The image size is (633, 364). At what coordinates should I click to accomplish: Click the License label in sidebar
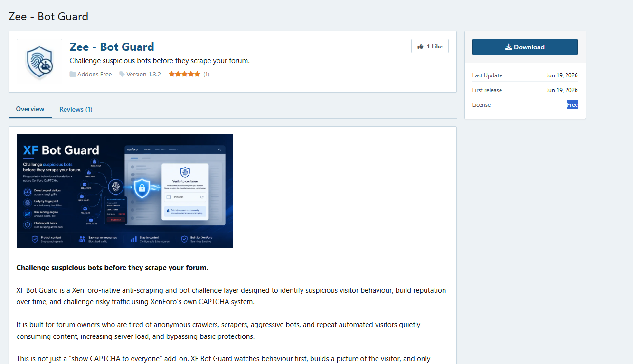pos(482,105)
